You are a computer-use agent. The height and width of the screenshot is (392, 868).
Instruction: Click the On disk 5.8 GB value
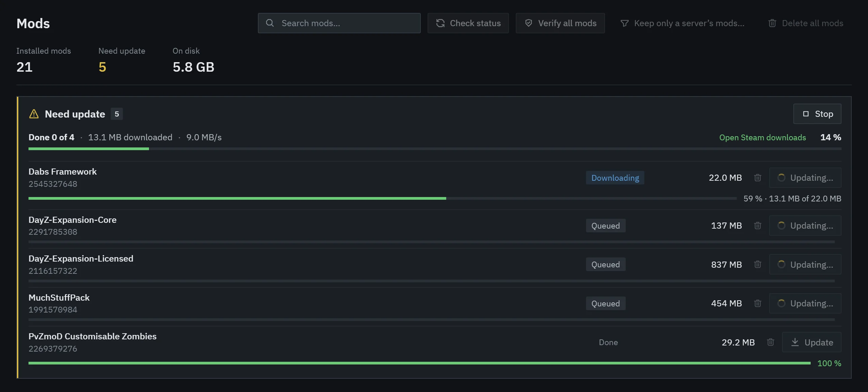point(193,67)
